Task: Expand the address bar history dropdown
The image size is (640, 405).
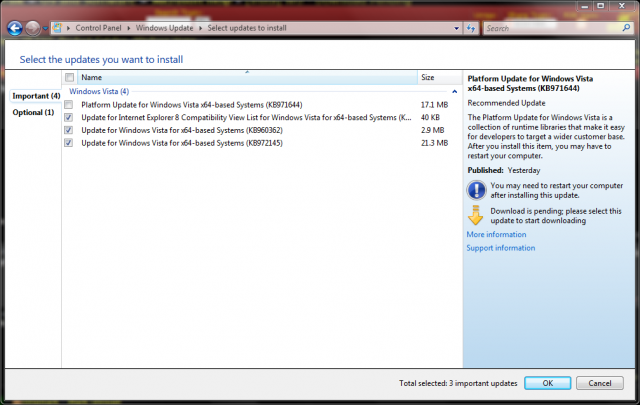Action: (456, 29)
